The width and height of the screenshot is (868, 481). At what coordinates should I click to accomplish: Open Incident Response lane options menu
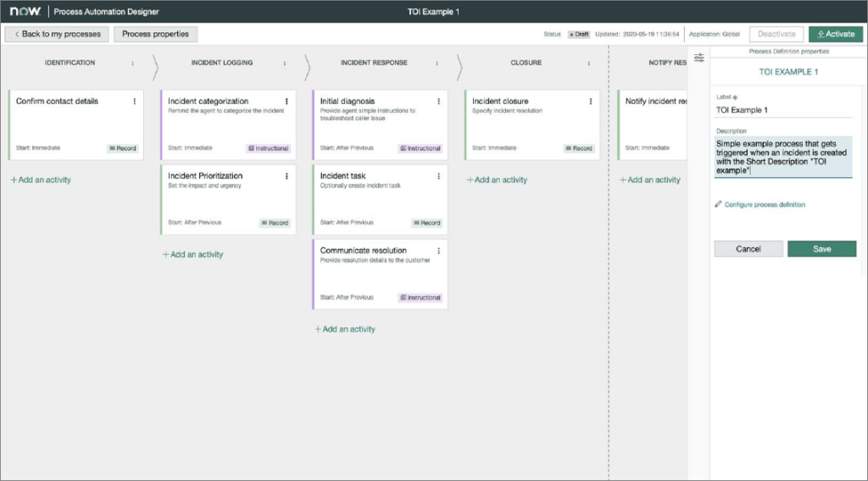coord(437,64)
